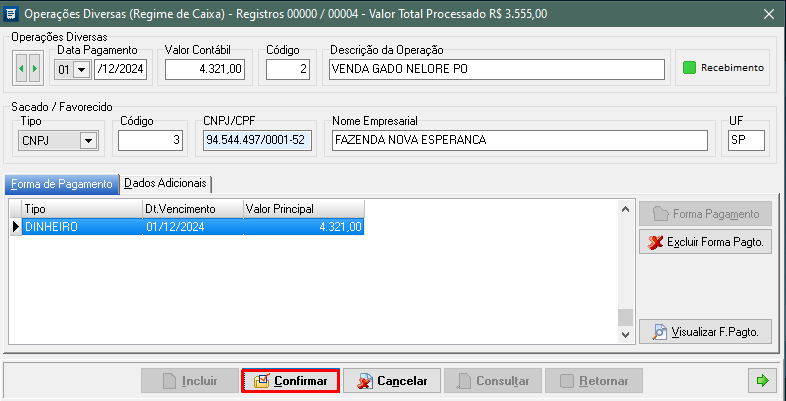Click the Valor Contábil field
The image size is (786, 401).
pos(204,69)
